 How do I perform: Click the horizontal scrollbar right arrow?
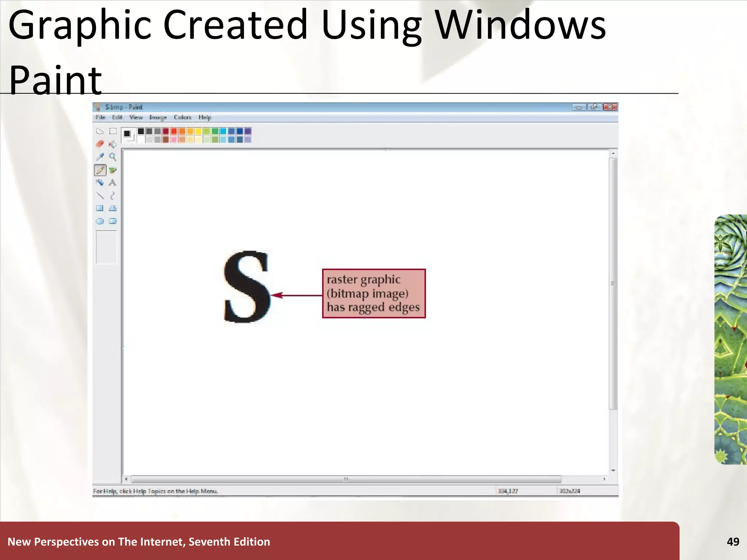[x=604, y=479]
